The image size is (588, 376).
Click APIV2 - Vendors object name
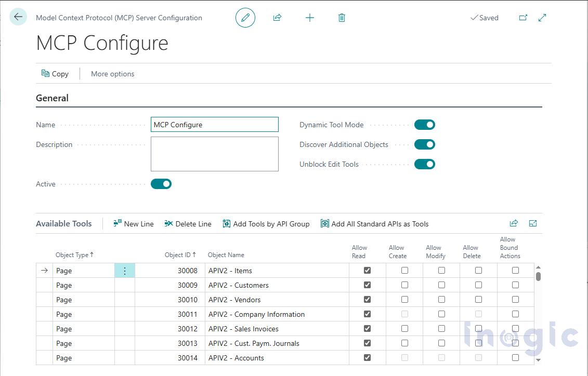(x=234, y=300)
